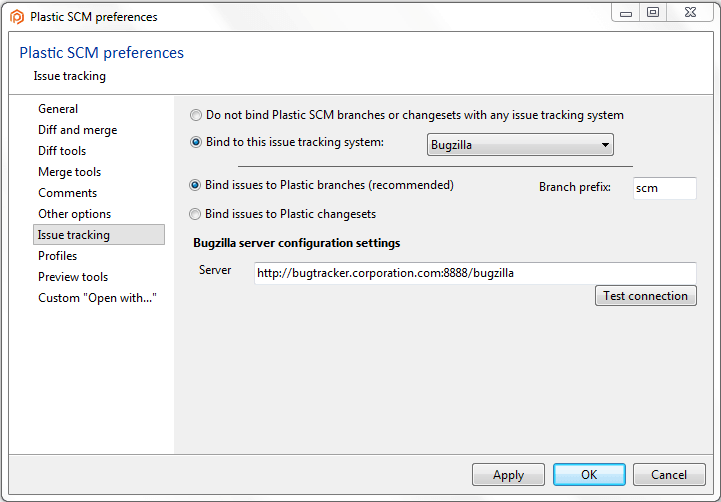Maximize the preferences window

click(653, 13)
